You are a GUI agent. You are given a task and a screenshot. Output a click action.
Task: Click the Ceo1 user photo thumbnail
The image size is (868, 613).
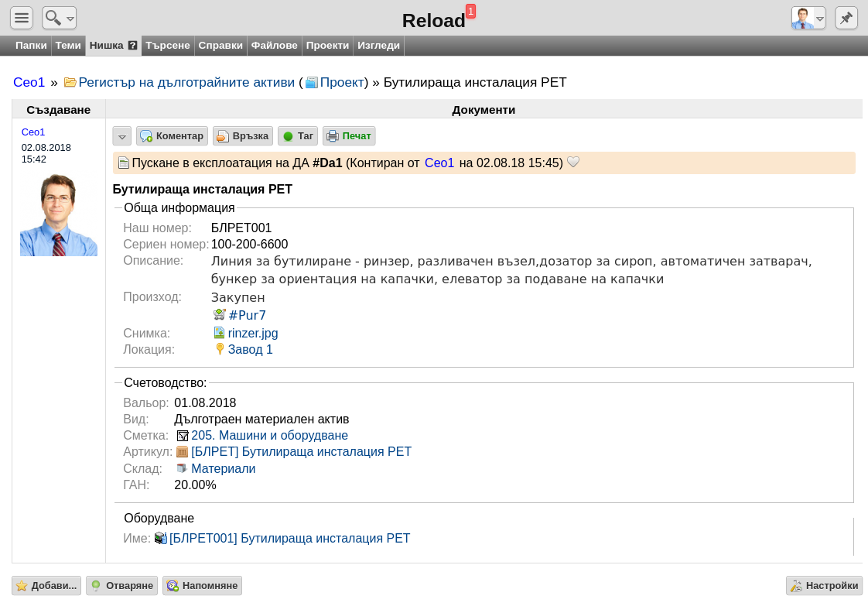click(59, 215)
